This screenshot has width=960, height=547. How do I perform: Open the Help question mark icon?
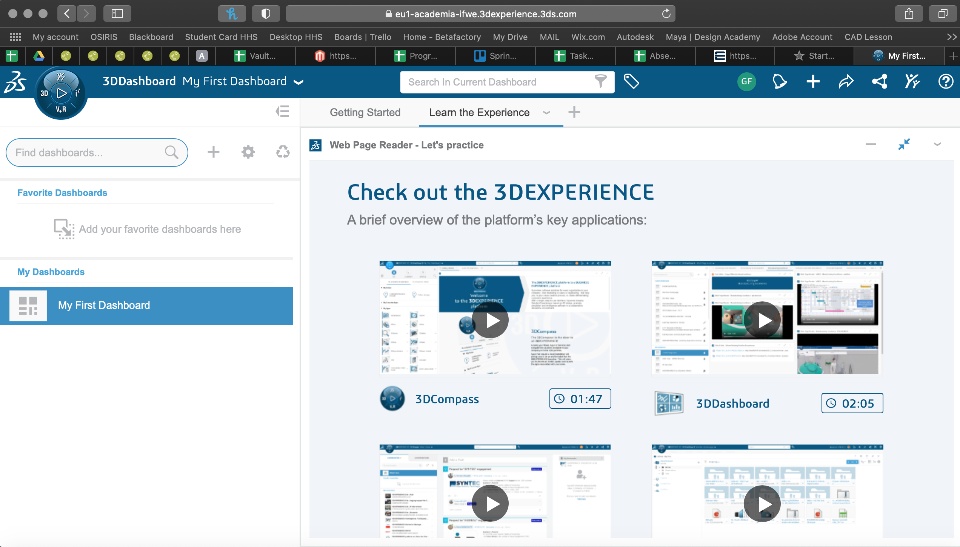pyautogui.click(x=945, y=81)
